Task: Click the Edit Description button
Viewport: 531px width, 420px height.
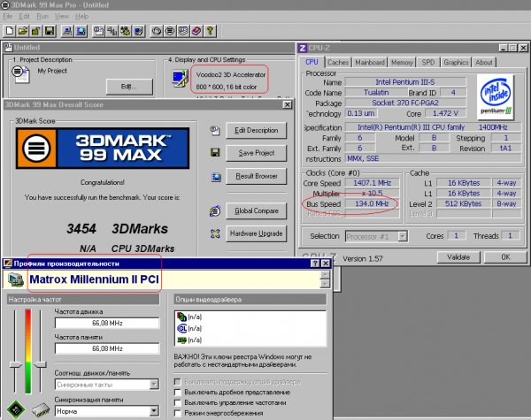Action: (x=257, y=130)
